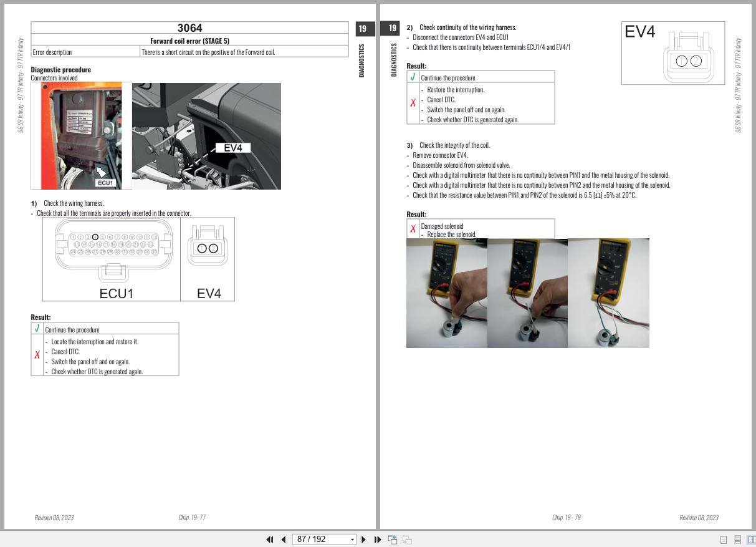
Task: Click the EV4 engine bay photo
Action: pos(206,136)
